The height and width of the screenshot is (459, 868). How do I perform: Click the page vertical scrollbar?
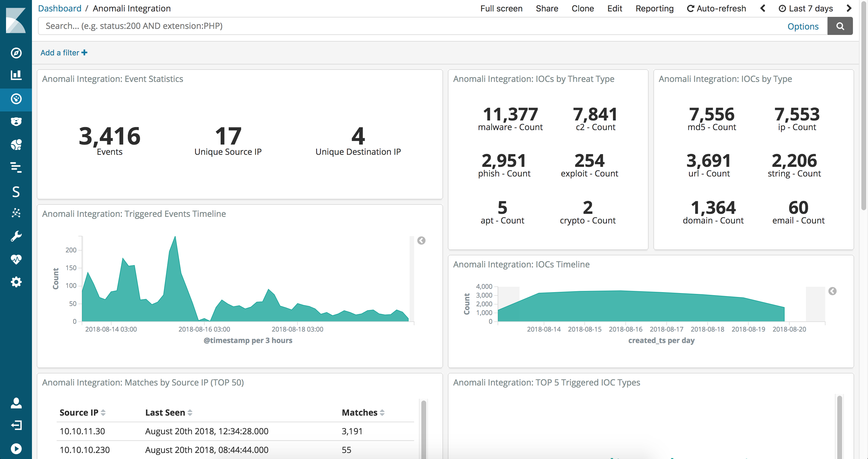tap(863, 106)
